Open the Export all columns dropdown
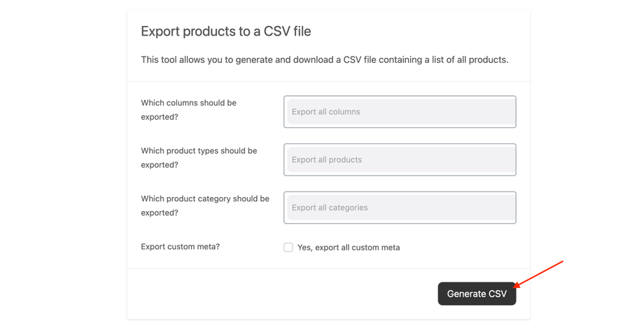The image size is (644, 330). pos(400,112)
